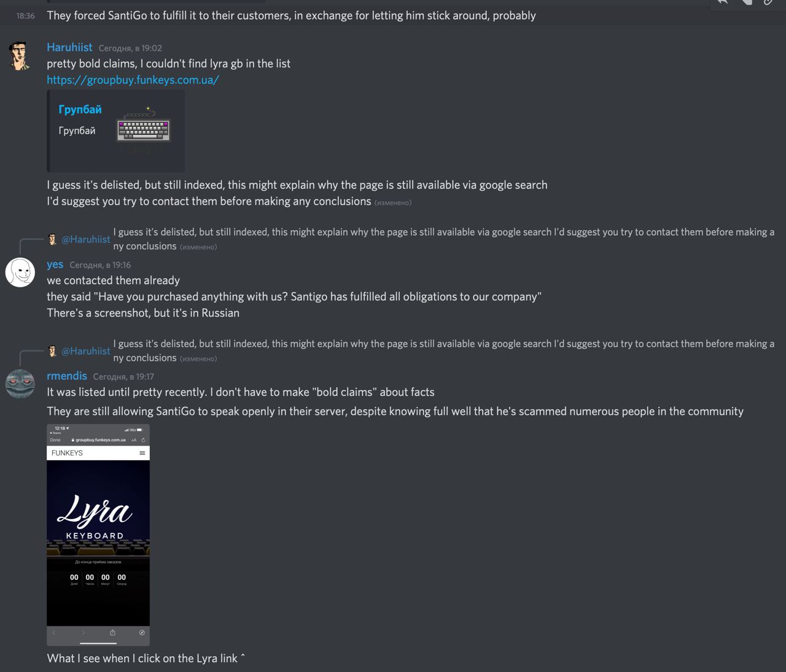Open the groupbuy.funkeys.com.ua link

tap(133, 80)
